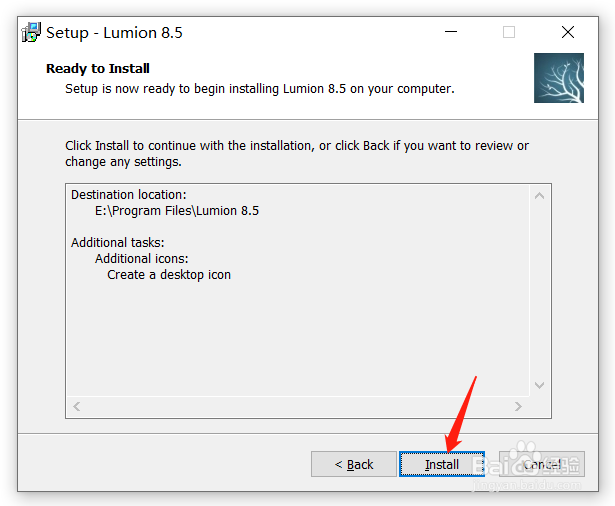Close the Setup - Lumion 8.5 window
615x506 pixels.
pyautogui.click(x=568, y=32)
